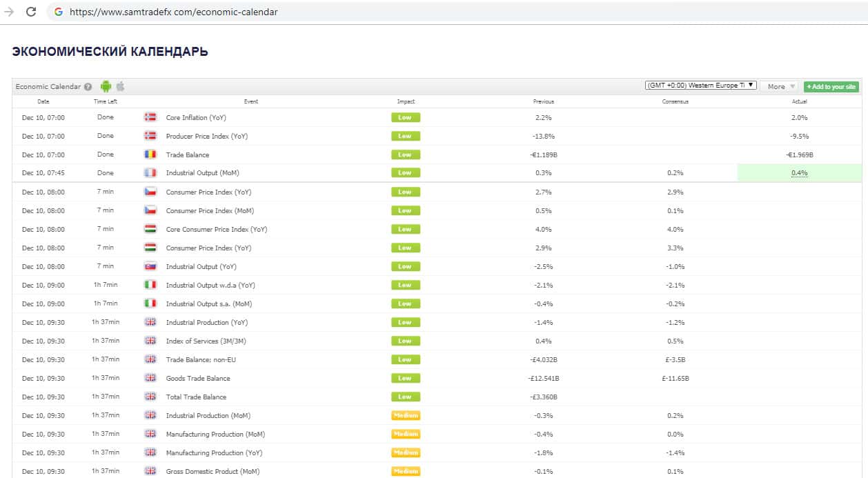Viewport: 868px width, 478px height.
Task: Click the browser forward arrow
Action: 9,12
